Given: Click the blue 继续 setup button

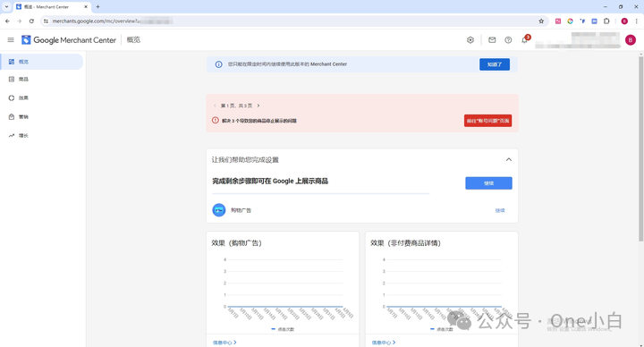Looking at the screenshot, I should pyautogui.click(x=488, y=183).
